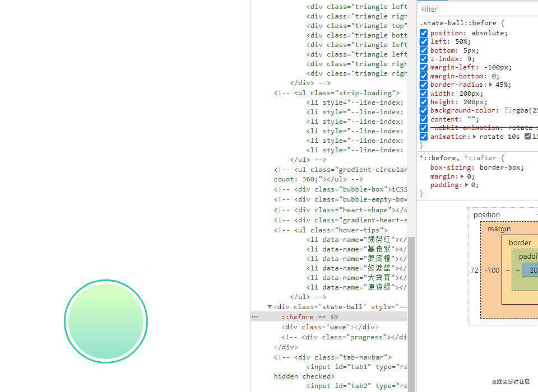Click the commented hover-tips ul line

click(331, 230)
